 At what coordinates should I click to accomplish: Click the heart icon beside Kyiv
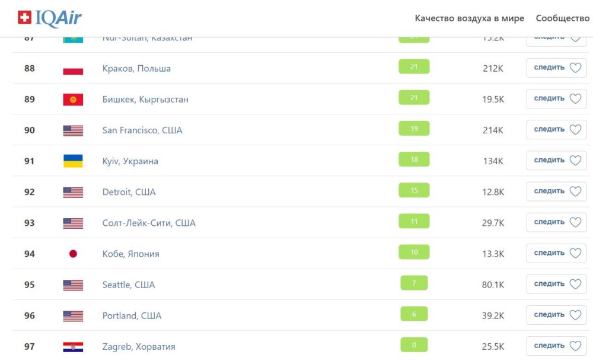coord(575,161)
